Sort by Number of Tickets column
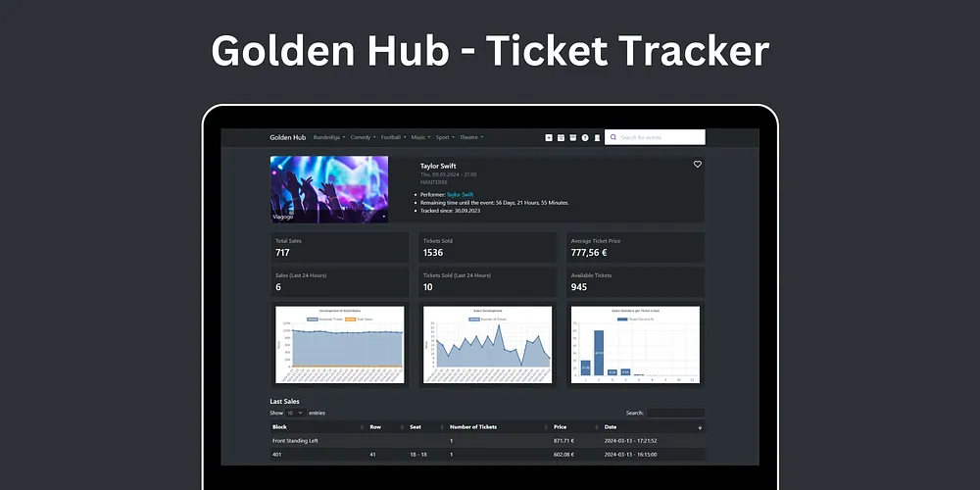The width and height of the screenshot is (980, 490). (499, 427)
